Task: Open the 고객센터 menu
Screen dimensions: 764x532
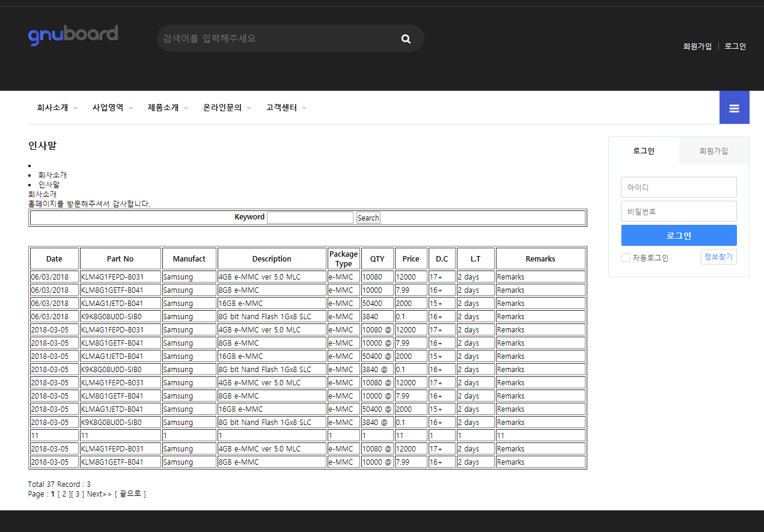Action: point(286,108)
